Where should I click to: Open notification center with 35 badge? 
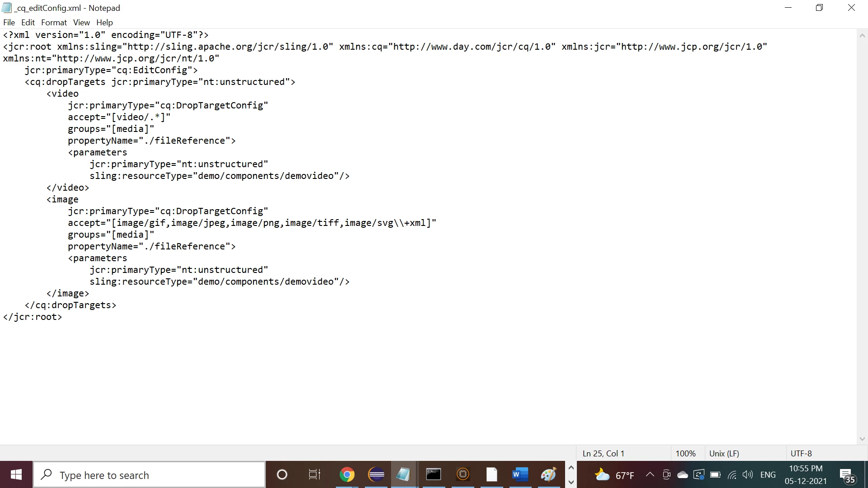(847, 476)
